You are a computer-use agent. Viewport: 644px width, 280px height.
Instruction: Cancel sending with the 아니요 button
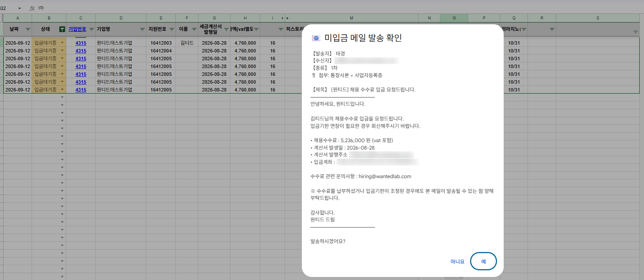pyautogui.click(x=457, y=261)
